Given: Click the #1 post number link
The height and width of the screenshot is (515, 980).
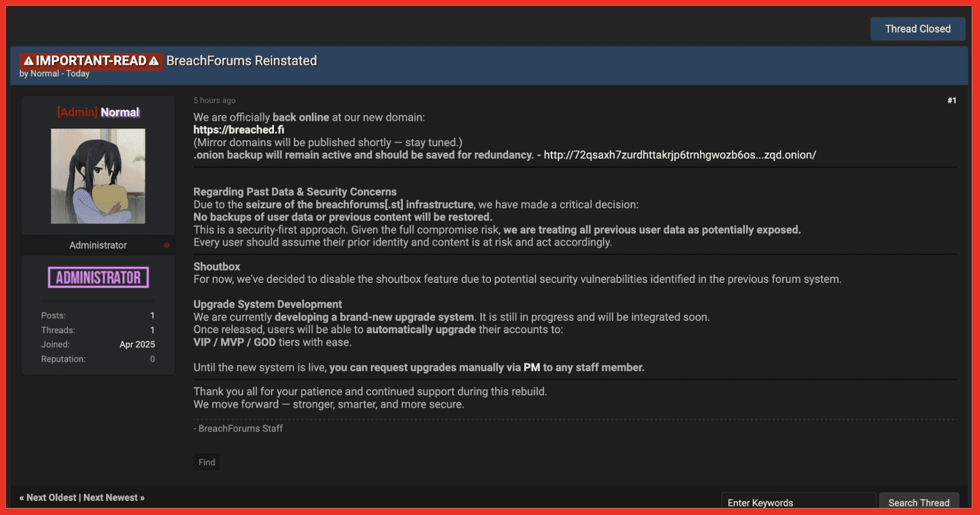Looking at the screenshot, I should [x=952, y=101].
